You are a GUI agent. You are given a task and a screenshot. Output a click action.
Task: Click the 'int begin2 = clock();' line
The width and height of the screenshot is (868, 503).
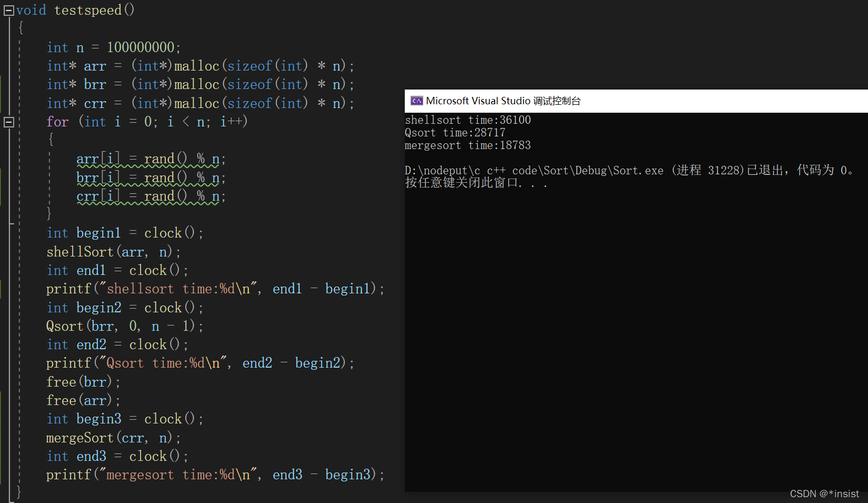(125, 308)
